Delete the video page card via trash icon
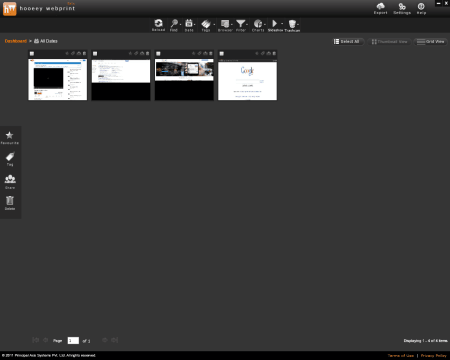The image size is (450, 360). [x=84, y=53]
